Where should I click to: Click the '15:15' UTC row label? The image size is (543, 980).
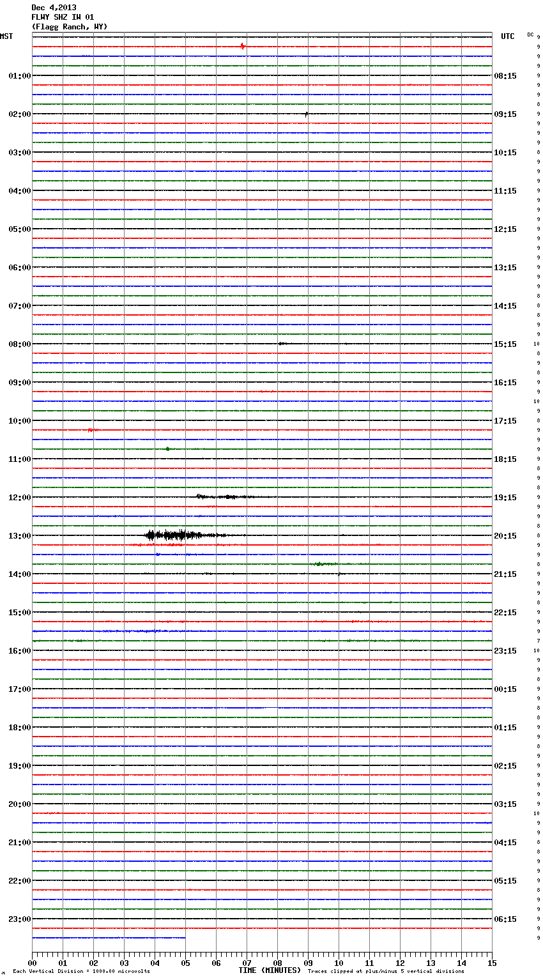click(505, 344)
